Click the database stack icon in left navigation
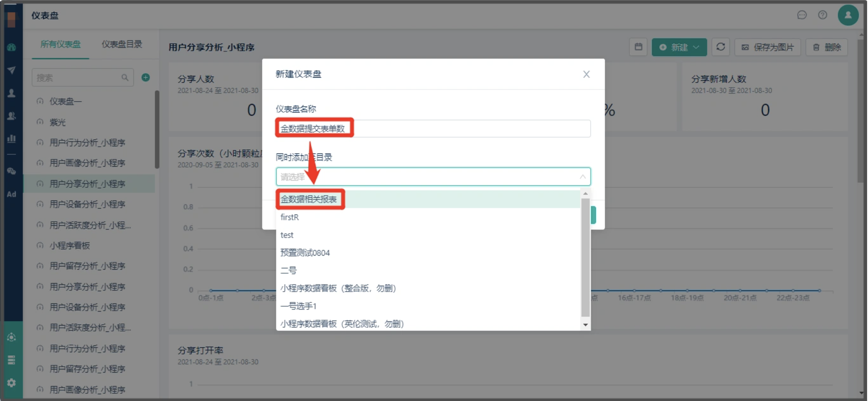 coord(11,360)
